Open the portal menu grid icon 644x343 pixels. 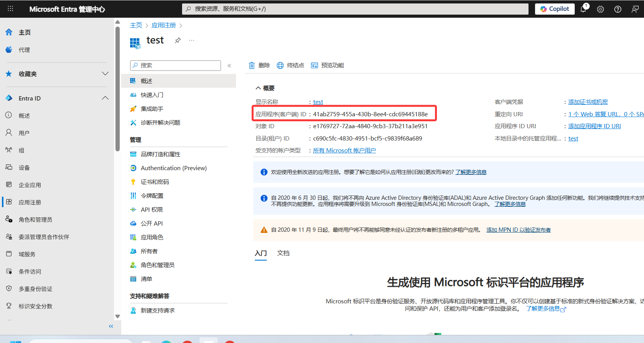(10, 9)
